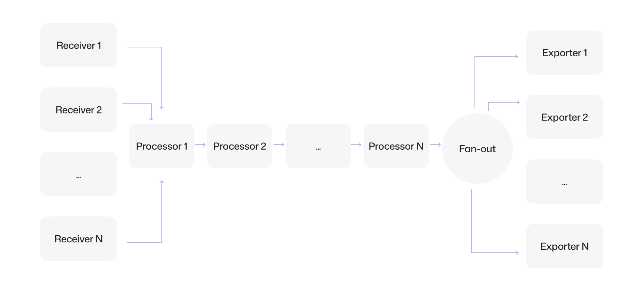Click the arrowhead pointing into Exporter 1

click(x=516, y=56)
